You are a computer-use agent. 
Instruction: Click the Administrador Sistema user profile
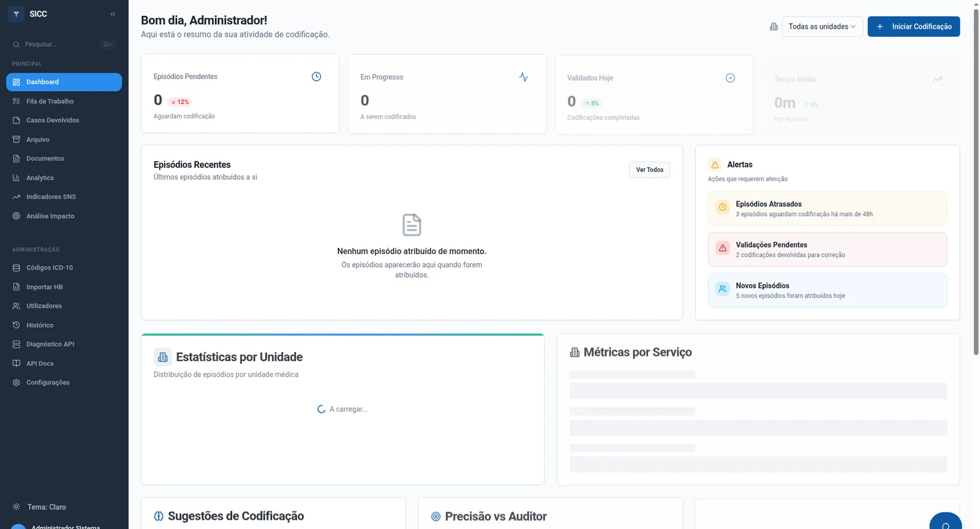coord(64,526)
